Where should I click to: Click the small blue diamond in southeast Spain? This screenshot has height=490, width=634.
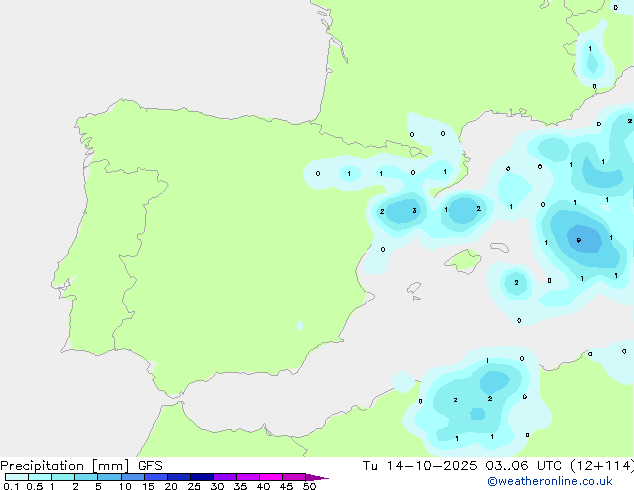coord(300,326)
